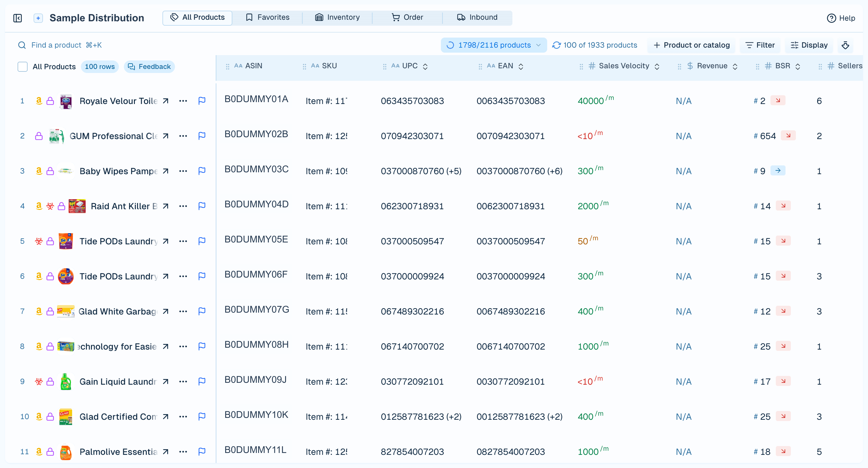Image resolution: width=868 pixels, height=468 pixels.
Task: Click EAN cell 0067489302216
Action: coord(511,311)
